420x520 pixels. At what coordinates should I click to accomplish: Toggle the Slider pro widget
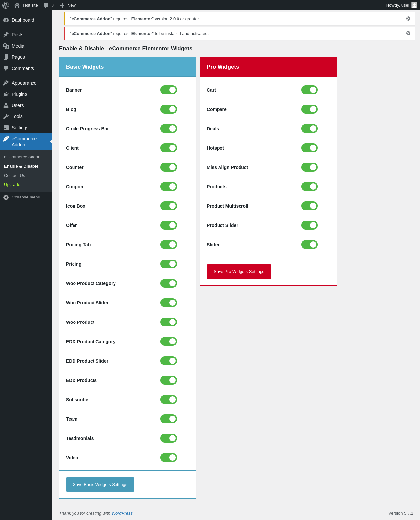tap(309, 245)
